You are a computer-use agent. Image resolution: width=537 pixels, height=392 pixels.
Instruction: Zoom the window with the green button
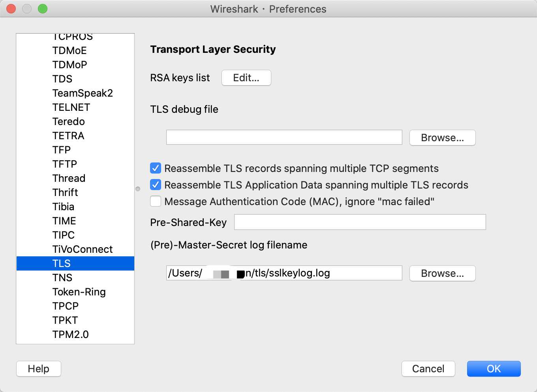[x=43, y=9]
